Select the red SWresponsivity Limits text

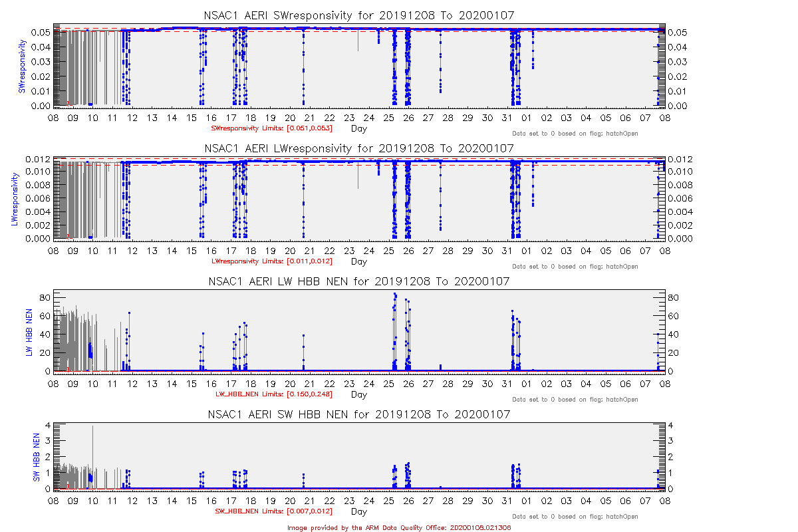271,128
